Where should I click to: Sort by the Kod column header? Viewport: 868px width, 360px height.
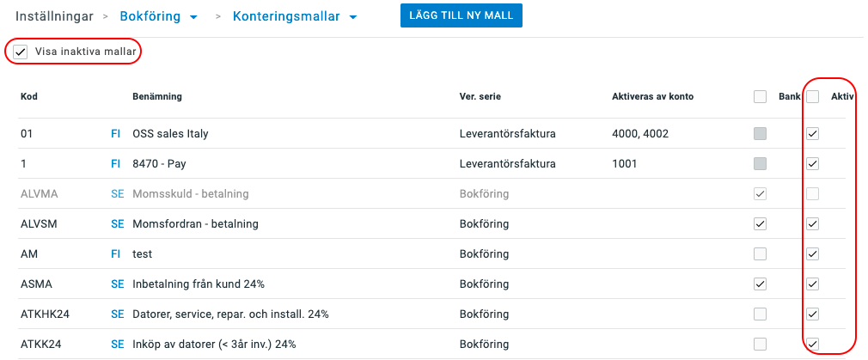click(x=28, y=96)
